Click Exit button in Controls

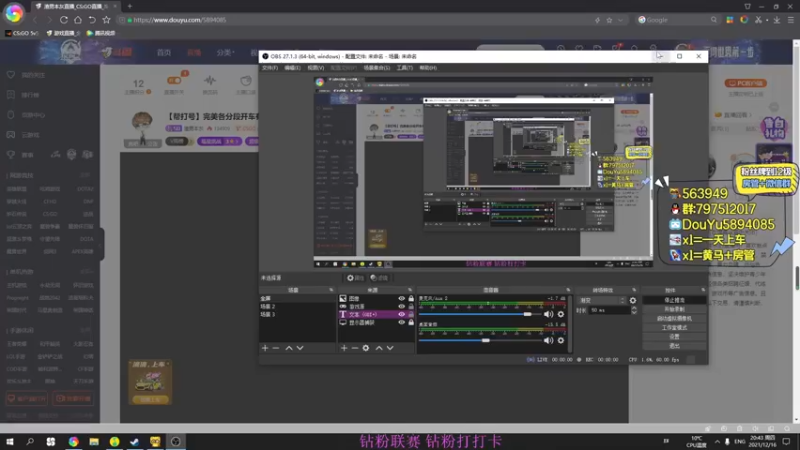(x=674, y=346)
